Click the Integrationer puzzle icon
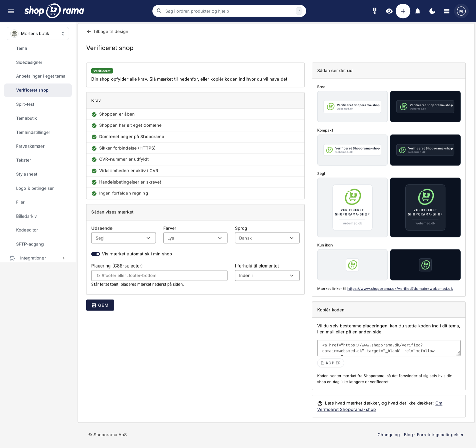This screenshot has height=448, width=476. [12, 258]
